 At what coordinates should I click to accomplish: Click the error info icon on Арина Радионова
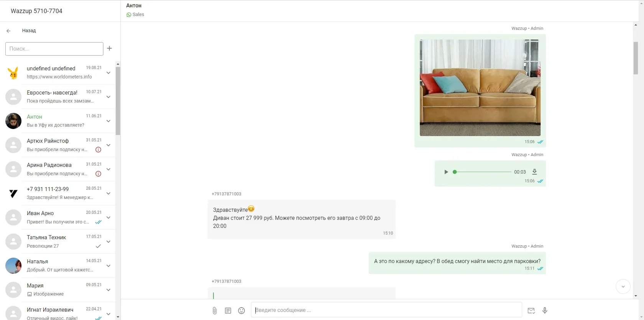98,174
